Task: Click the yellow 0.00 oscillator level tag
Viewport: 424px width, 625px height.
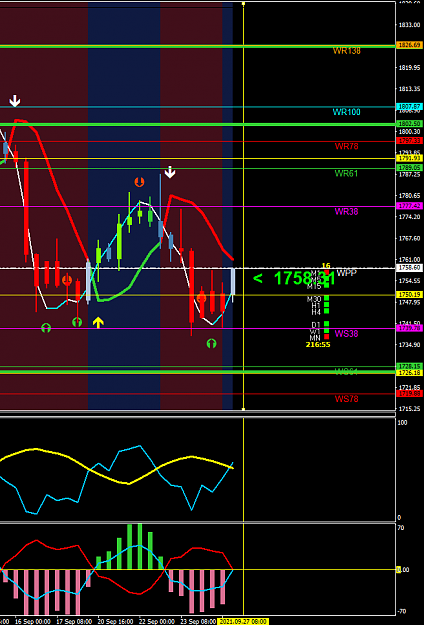Action: (x=402, y=570)
